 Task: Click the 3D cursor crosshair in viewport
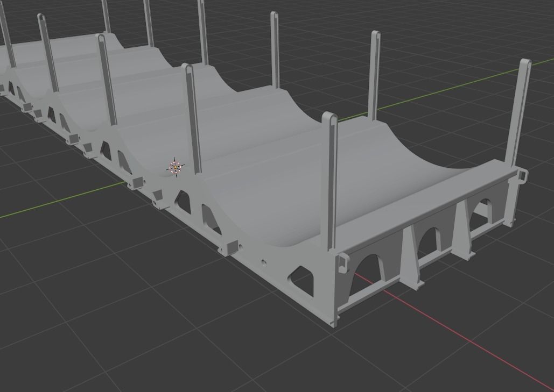(x=176, y=167)
